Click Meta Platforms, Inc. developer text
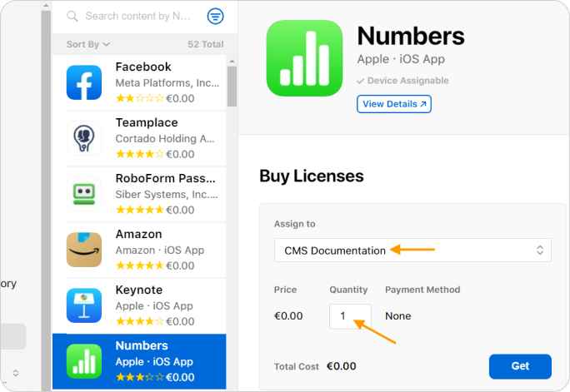Screen dimensions: 570x392 click(x=167, y=83)
